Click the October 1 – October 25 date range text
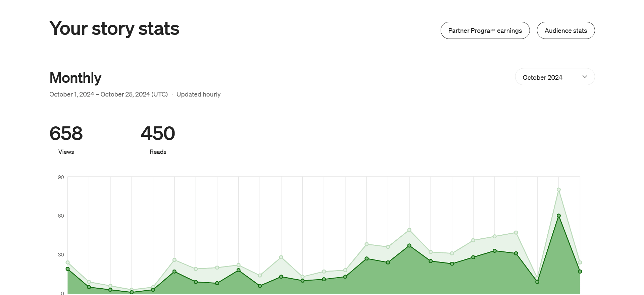644x295 pixels. pos(108,94)
